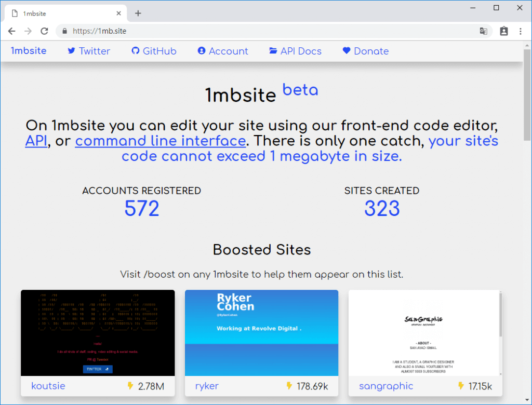The height and width of the screenshot is (405, 532).
Task: Click the lightning boost icon next to ryker
Action: pyautogui.click(x=289, y=386)
